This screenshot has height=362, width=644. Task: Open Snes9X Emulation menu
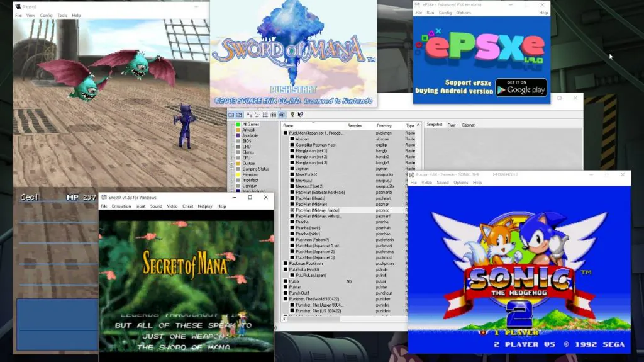[121, 206]
